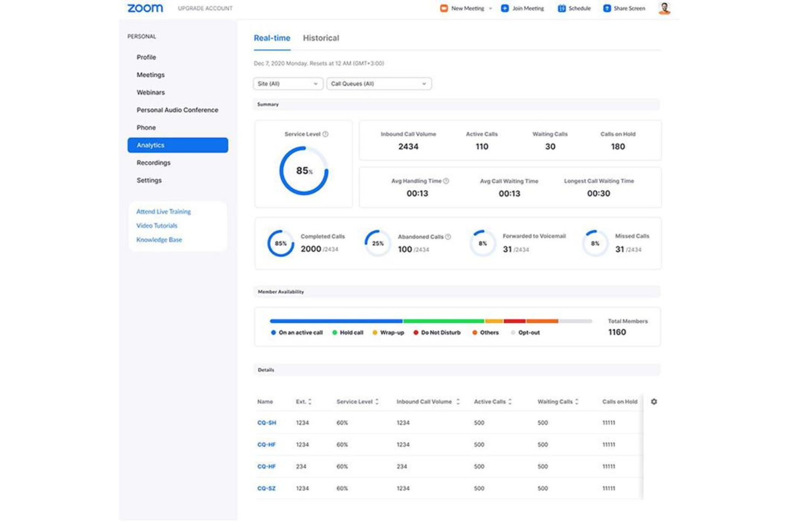Click the Service Level 85% circular gauge
Screen dimensions: 798x532
pos(304,171)
